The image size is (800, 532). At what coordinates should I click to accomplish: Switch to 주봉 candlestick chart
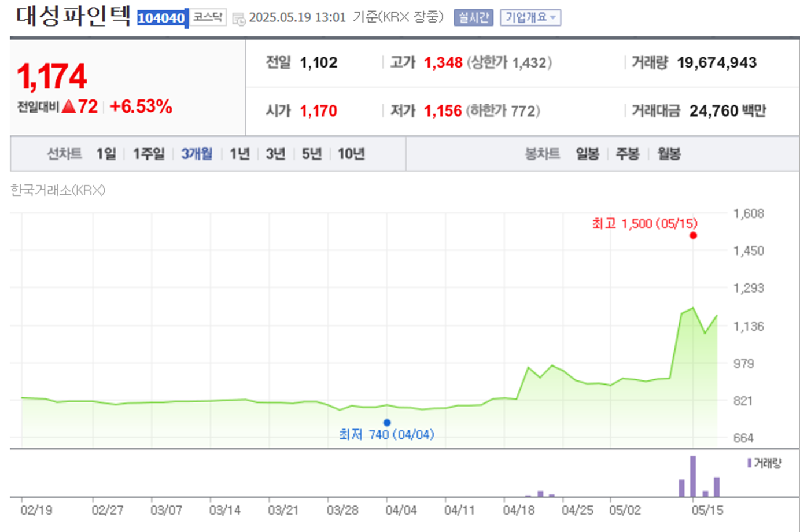628,154
